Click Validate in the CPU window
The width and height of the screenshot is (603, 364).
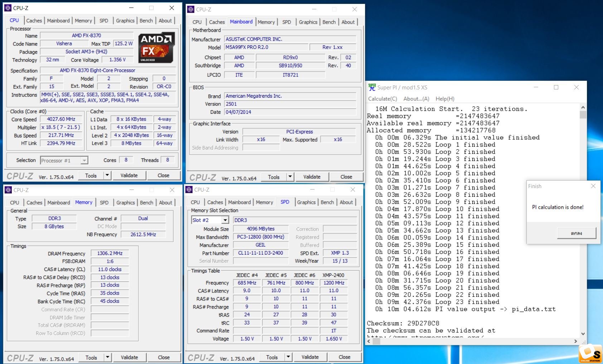[x=129, y=176]
